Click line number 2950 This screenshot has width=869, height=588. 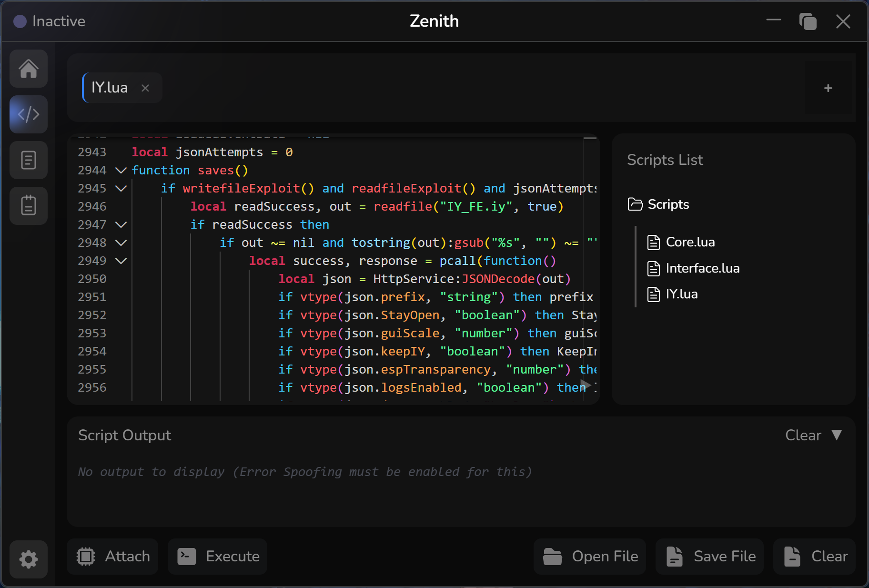pyautogui.click(x=92, y=279)
